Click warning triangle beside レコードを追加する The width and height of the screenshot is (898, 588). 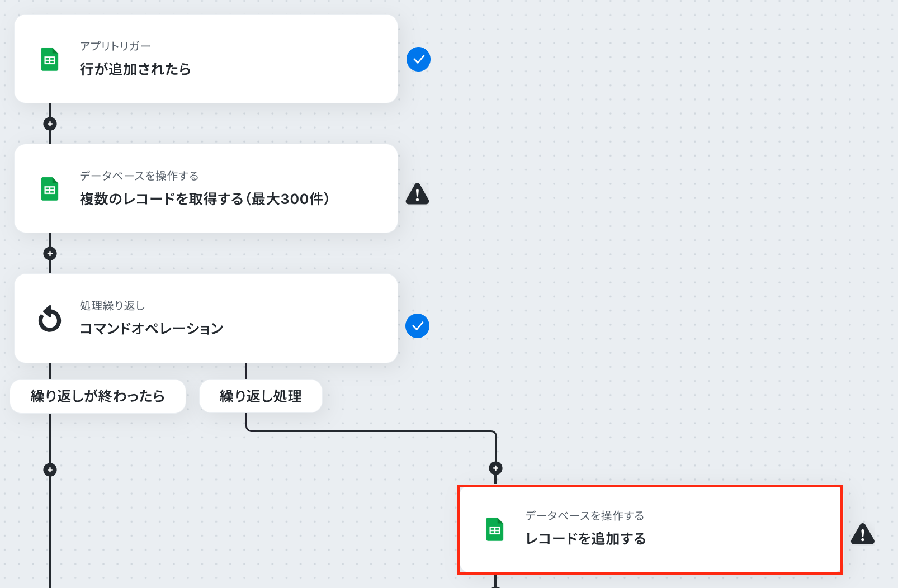863,534
